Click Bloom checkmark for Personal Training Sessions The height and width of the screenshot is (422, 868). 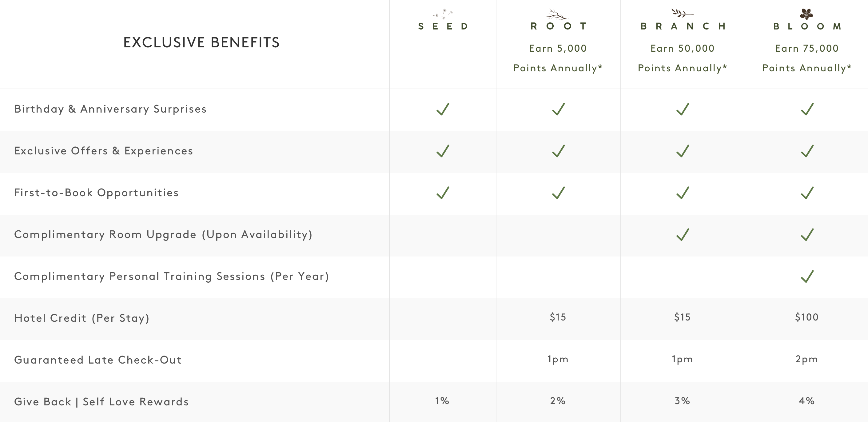pyautogui.click(x=807, y=277)
